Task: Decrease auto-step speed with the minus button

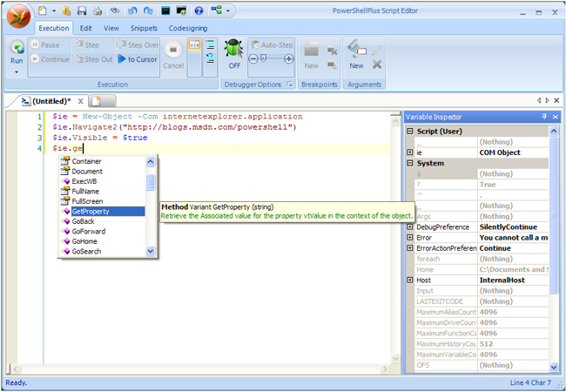Action: 253,59
